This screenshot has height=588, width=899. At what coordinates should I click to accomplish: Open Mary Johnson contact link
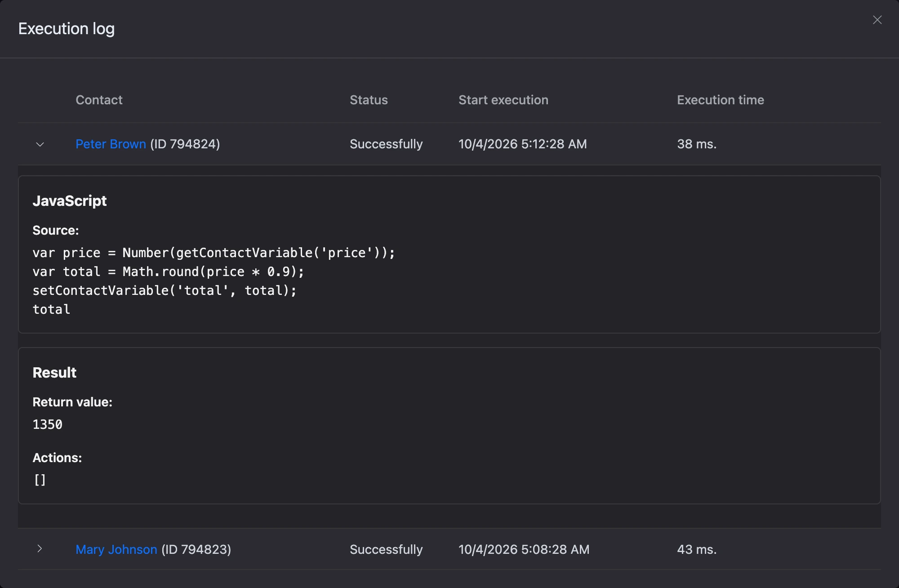[x=116, y=549]
